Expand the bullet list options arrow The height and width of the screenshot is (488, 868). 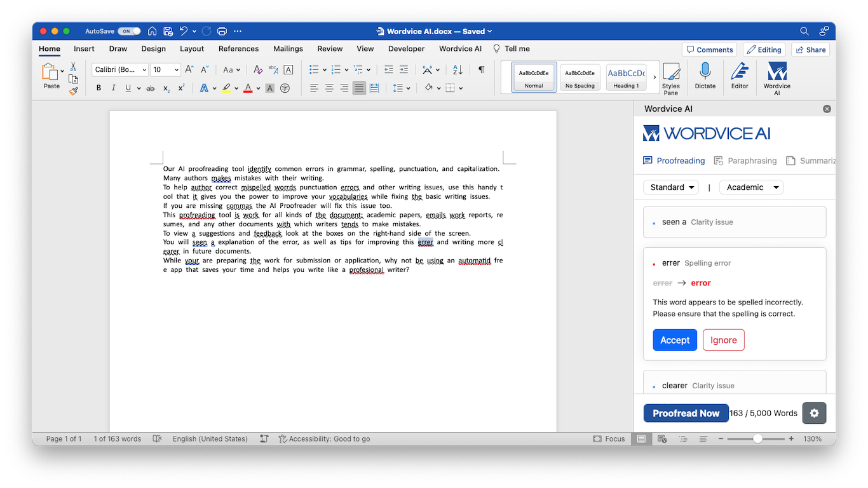[325, 70]
